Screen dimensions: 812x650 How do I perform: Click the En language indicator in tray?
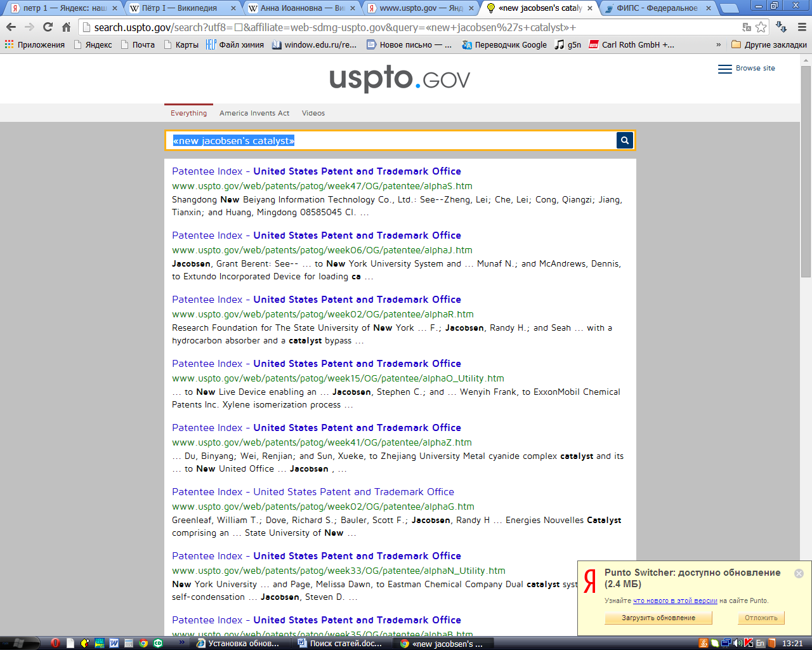[760, 643]
